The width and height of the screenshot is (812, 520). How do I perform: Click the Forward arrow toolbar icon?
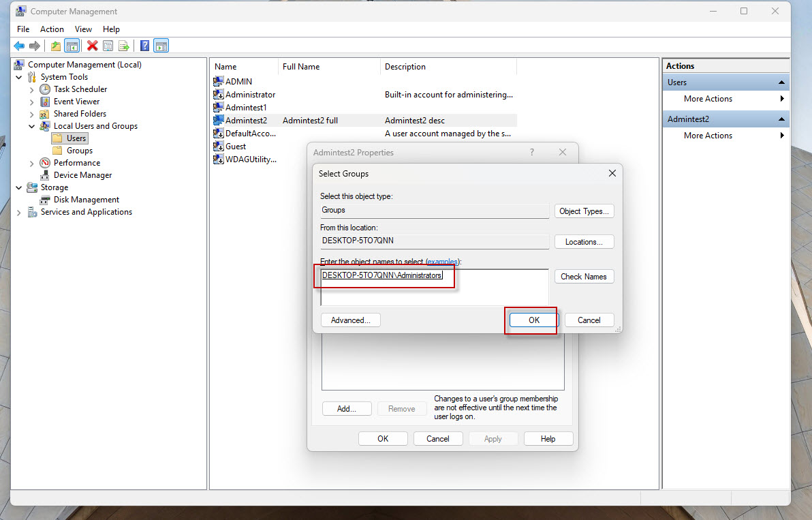(x=35, y=46)
